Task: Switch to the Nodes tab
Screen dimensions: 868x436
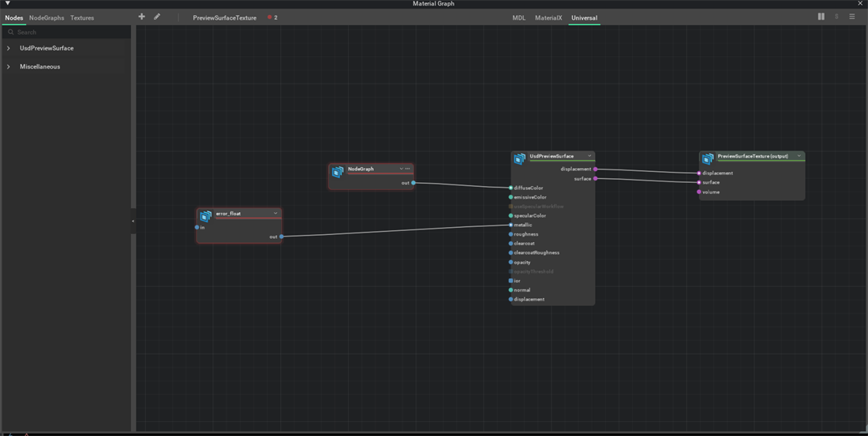Action: coord(14,17)
